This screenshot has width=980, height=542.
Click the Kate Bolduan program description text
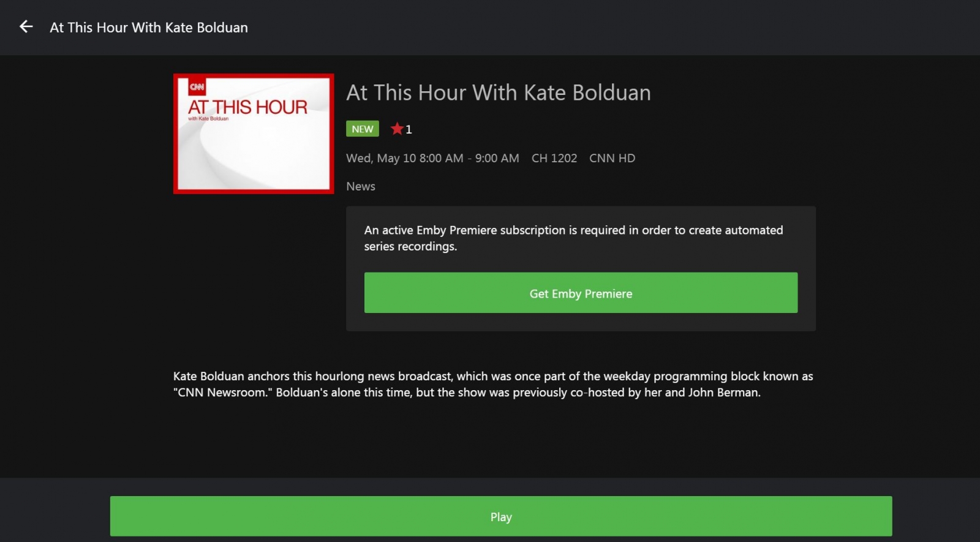(x=493, y=384)
